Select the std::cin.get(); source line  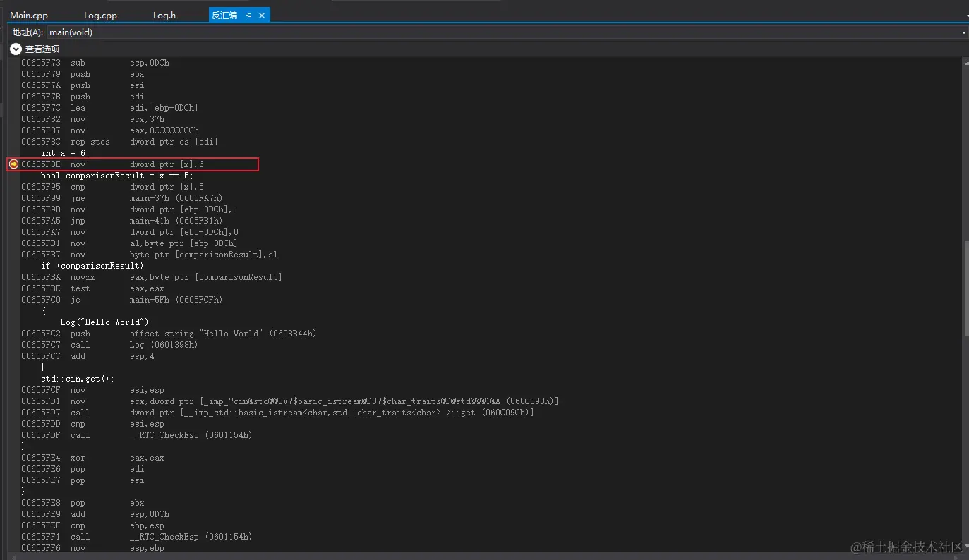[x=77, y=379]
